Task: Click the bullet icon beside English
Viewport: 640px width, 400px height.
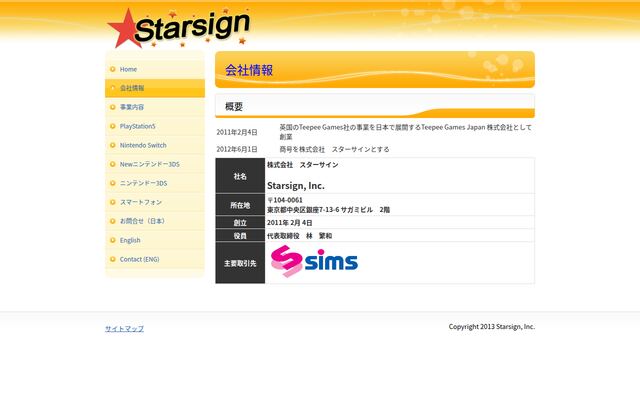Action: [x=113, y=240]
